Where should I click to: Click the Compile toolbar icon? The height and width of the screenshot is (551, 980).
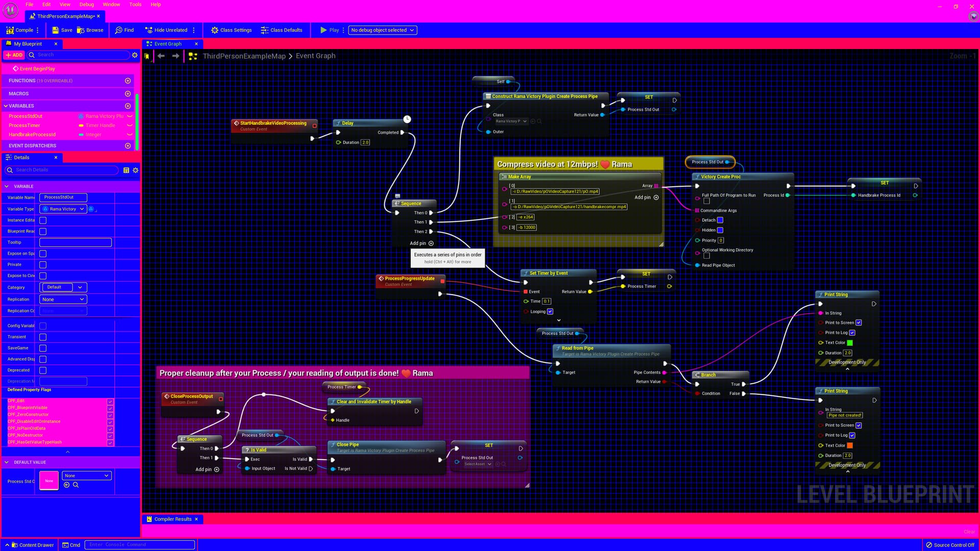coord(10,30)
